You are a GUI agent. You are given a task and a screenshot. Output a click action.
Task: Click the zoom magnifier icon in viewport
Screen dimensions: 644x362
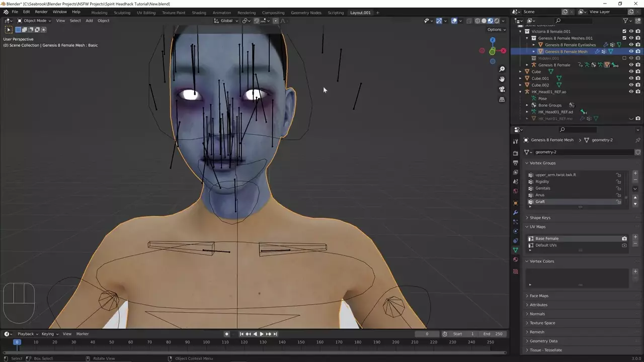pyautogui.click(x=502, y=69)
